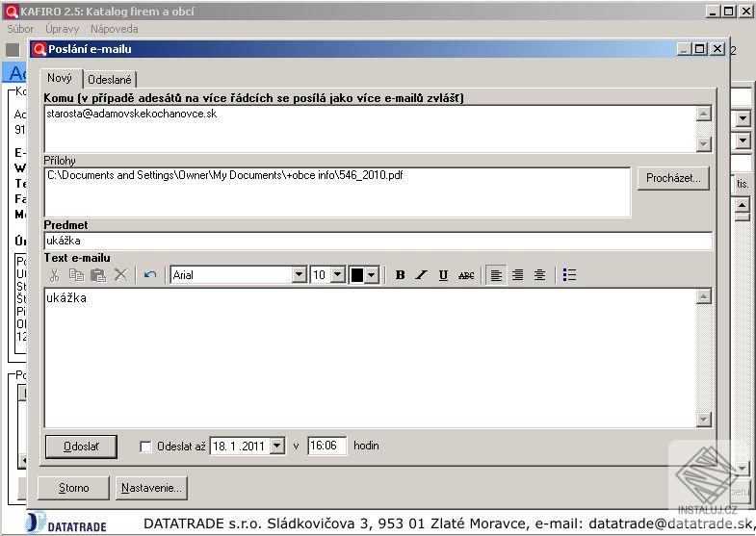Screen dimensions: 756x536
Task: Switch to the Odeslané tab
Action: pos(110,80)
